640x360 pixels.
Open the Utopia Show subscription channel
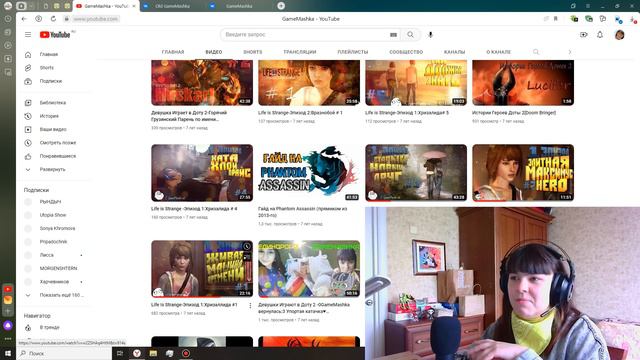point(53,215)
